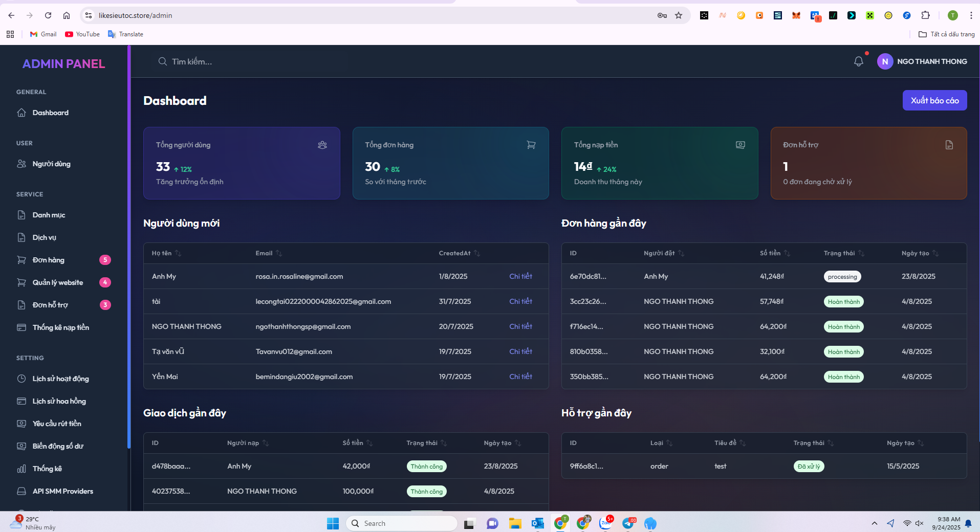Click the money icon in Tổng nạp tiền card

click(x=740, y=145)
